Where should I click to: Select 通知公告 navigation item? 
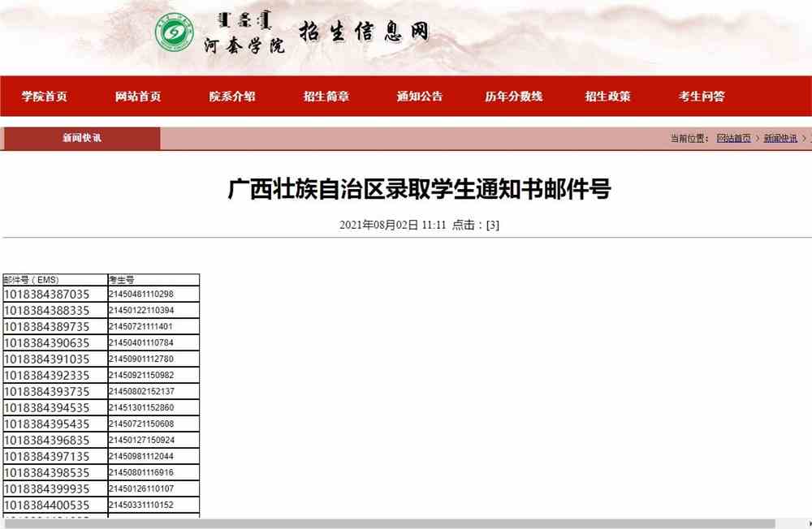click(x=420, y=97)
